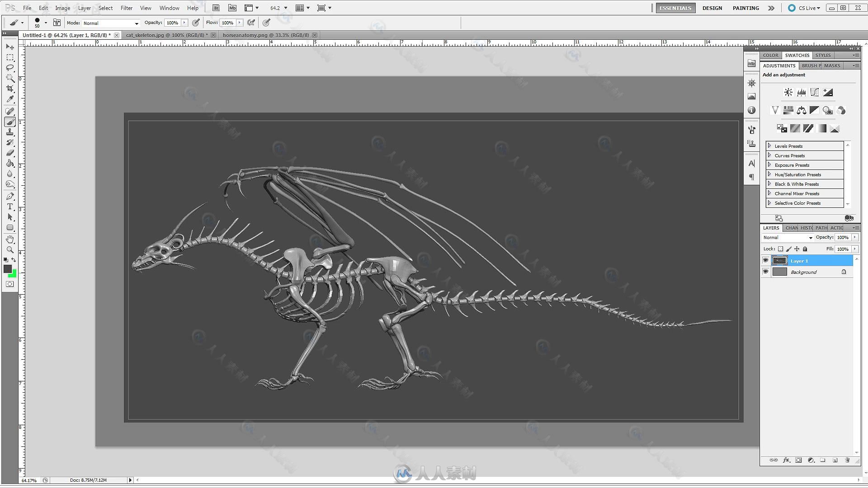Toggle lock all for the layer
Image resolution: width=868 pixels, height=488 pixels.
[x=805, y=249]
